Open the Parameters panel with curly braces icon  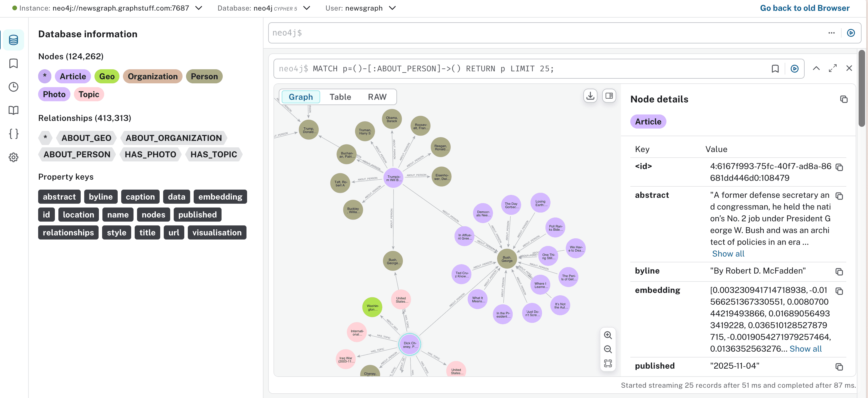13,134
